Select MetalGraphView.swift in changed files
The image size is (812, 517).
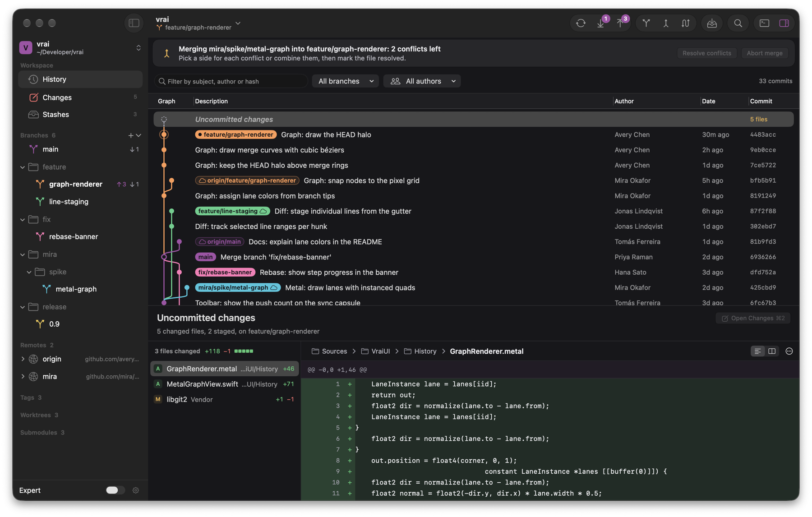[224, 384]
